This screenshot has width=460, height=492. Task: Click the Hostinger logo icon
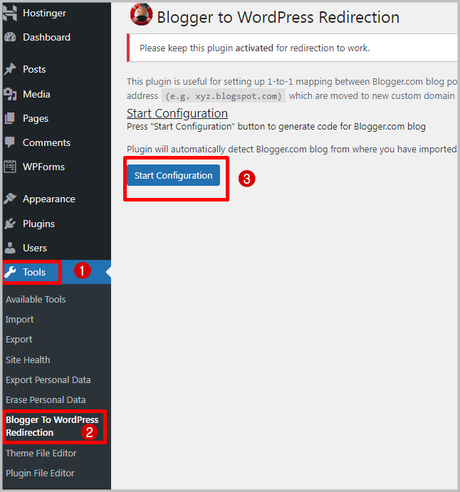pos(10,13)
